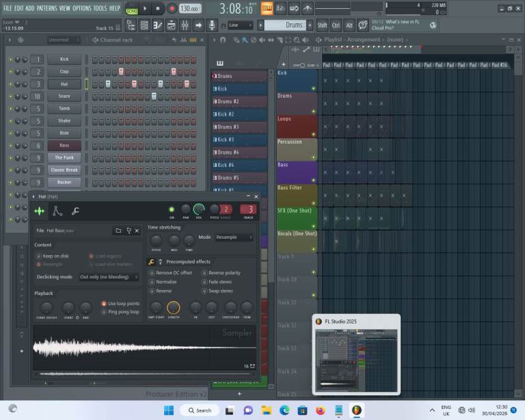
Task: Click the Play button in transport bar
Action: point(144,8)
